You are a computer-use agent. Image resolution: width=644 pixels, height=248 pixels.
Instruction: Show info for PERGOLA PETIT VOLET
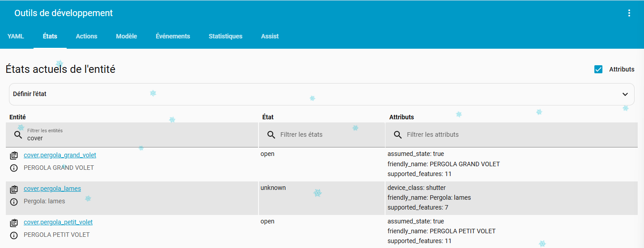[x=14, y=235]
